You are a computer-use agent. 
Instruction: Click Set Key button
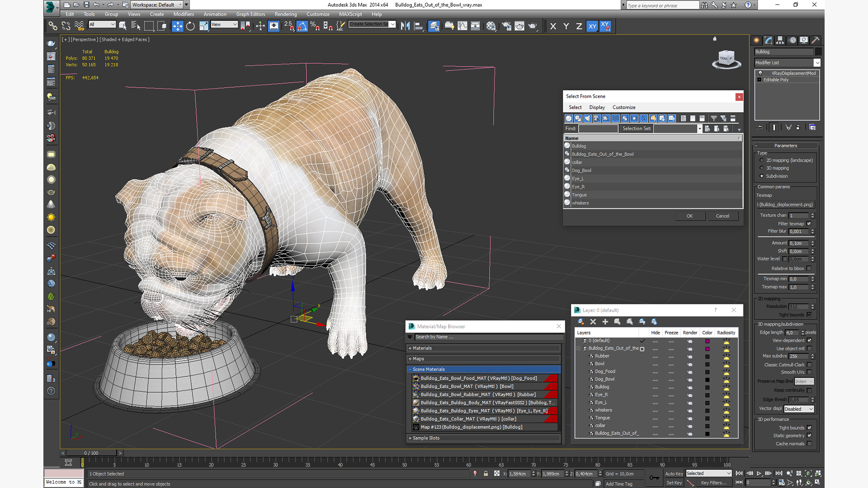point(674,483)
